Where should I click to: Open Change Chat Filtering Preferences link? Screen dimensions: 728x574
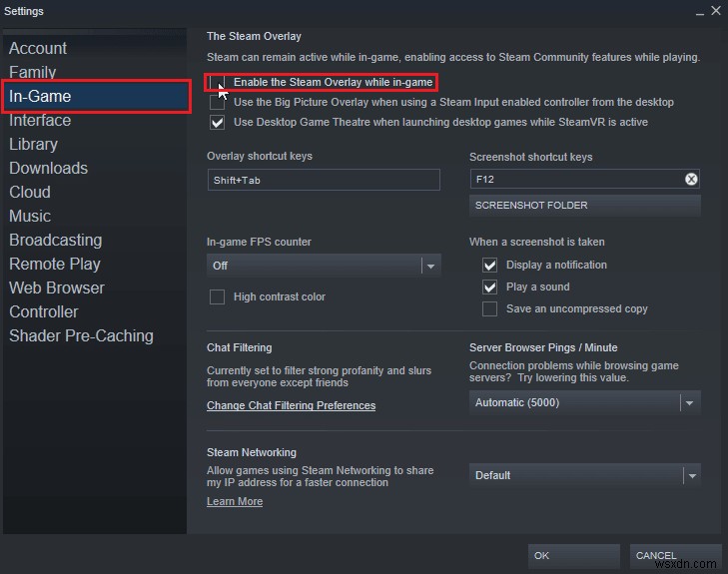click(x=292, y=405)
